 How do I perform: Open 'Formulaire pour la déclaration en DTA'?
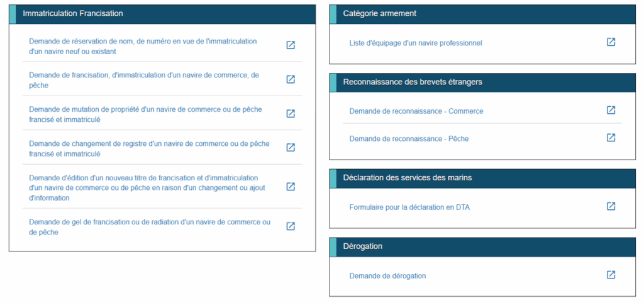pos(409,207)
